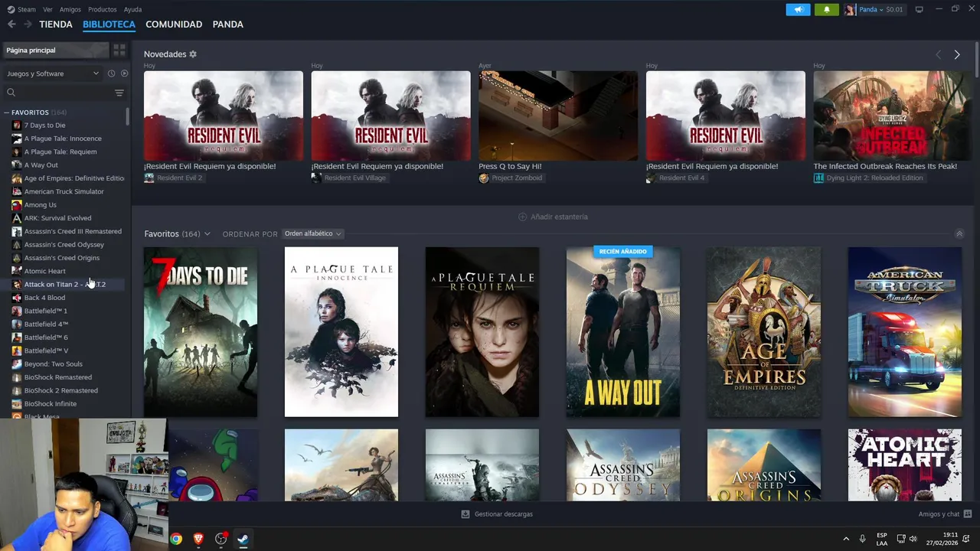Open A Way Out cover art
Screen dimensions: 980x551
click(x=623, y=332)
